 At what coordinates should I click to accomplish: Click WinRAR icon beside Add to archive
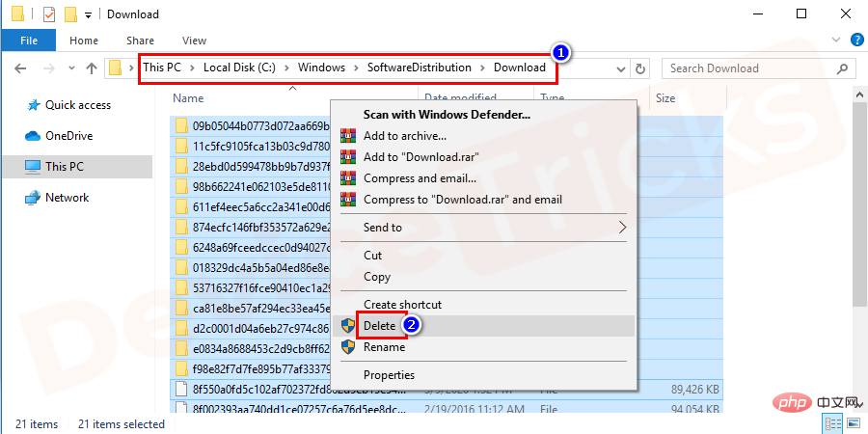tap(347, 136)
